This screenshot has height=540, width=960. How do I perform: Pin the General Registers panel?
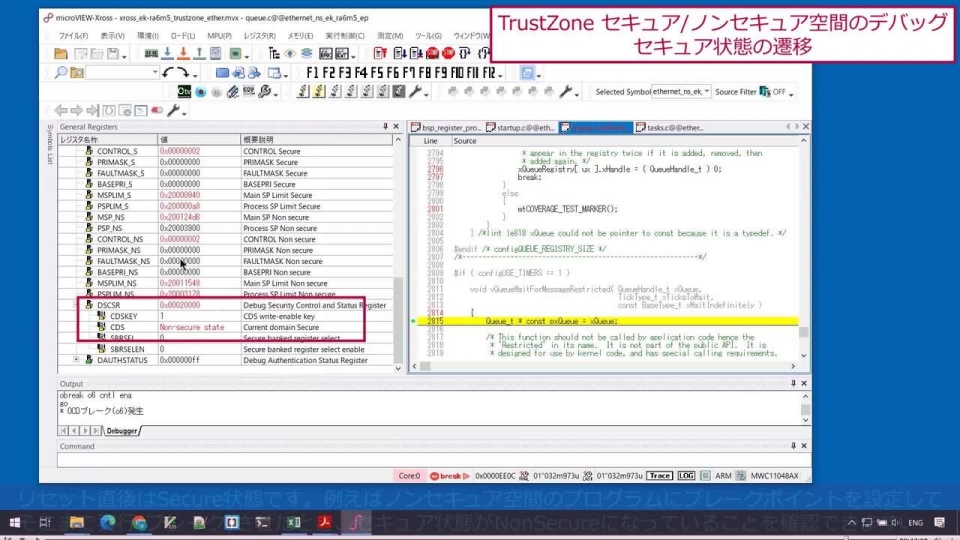coord(385,126)
